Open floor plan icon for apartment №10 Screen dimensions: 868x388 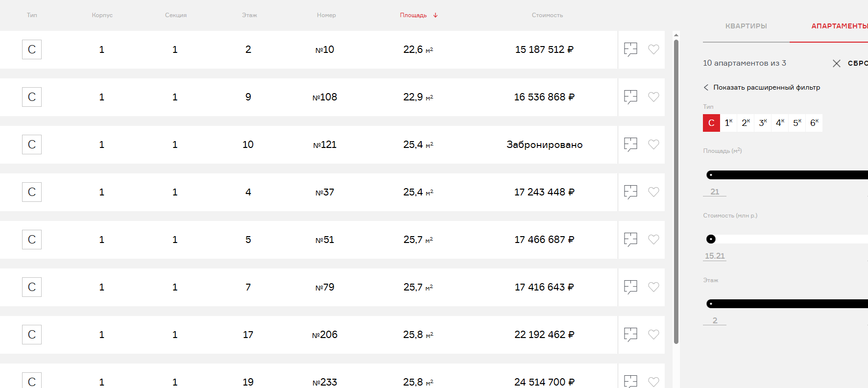(x=630, y=49)
